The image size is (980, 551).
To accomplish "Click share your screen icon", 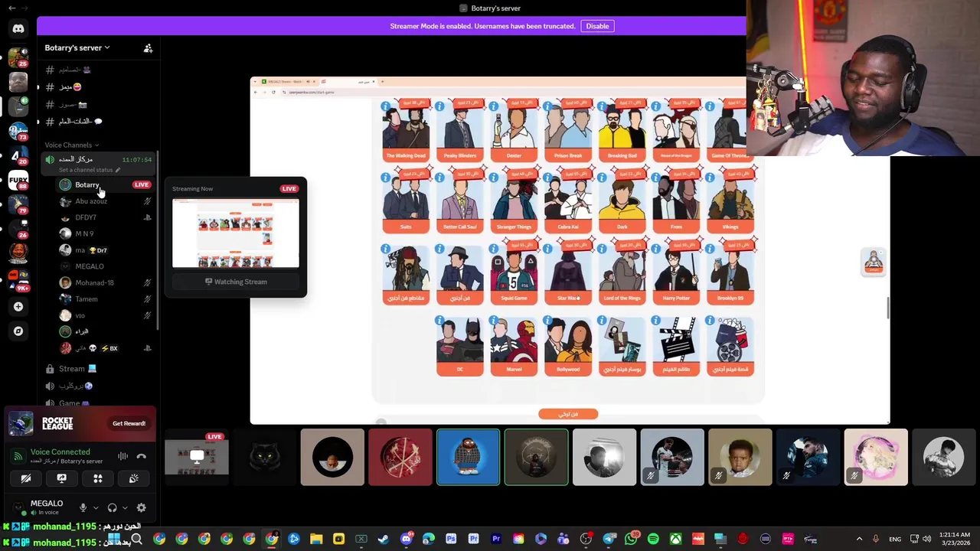I will [61, 478].
